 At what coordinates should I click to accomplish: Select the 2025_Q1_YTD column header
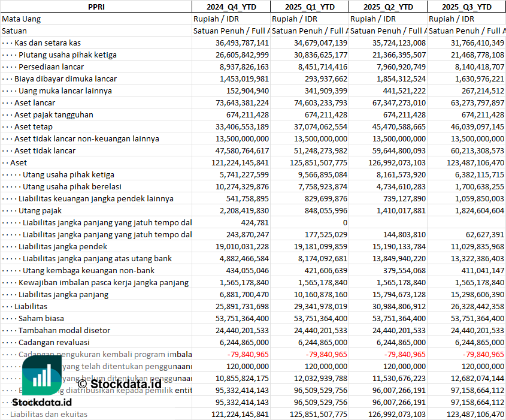coord(309,7)
